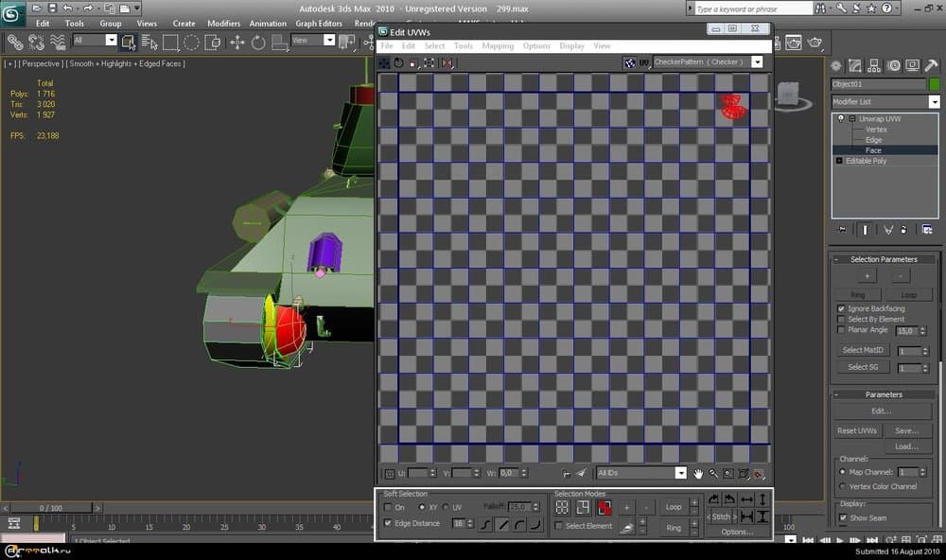
Task: Open the Modifier List dropdown
Action: [934, 101]
